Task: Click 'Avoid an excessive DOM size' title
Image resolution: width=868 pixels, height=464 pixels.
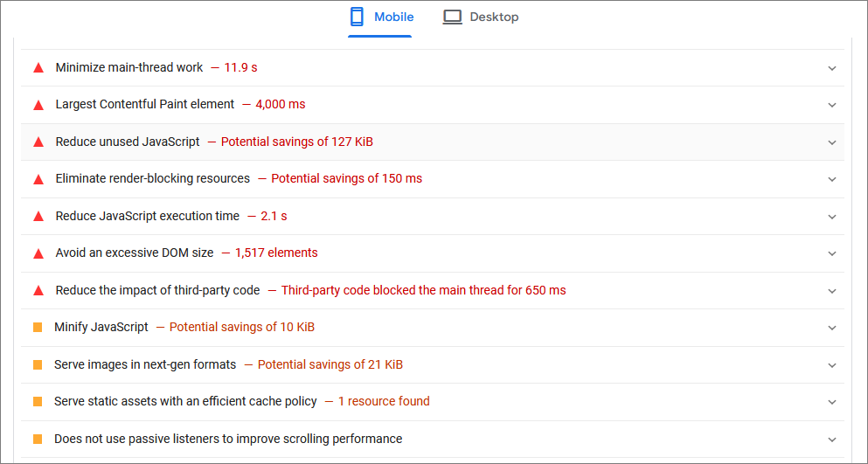Action: click(x=135, y=253)
